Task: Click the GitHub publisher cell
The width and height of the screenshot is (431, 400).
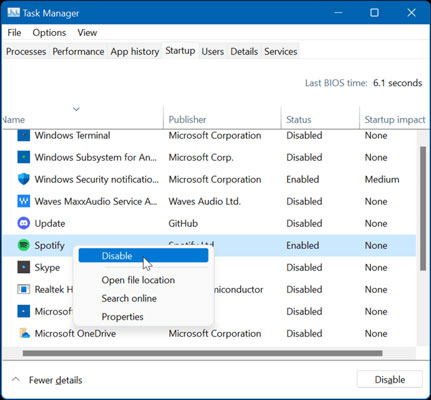Action: tap(183, 223)
